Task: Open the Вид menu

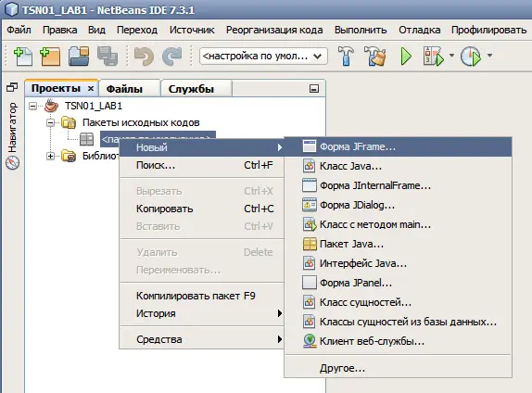Action: pyautogui.click(x=96, y=30)
